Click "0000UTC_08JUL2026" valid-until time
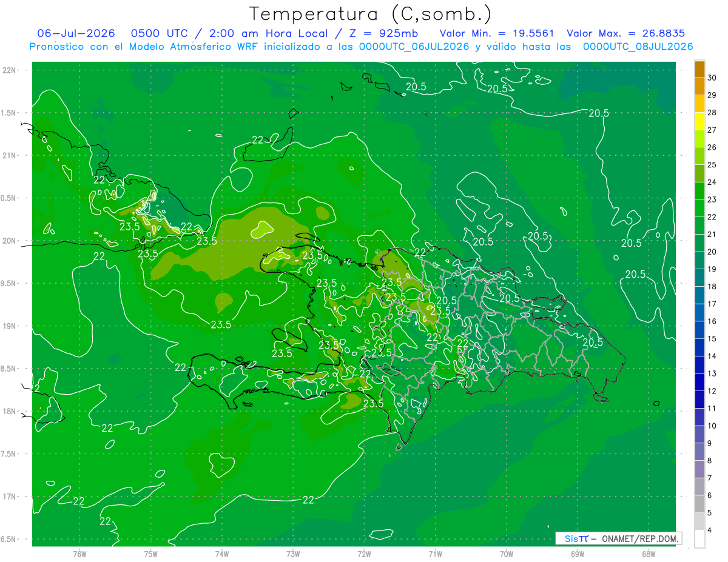 pos(638,47)
